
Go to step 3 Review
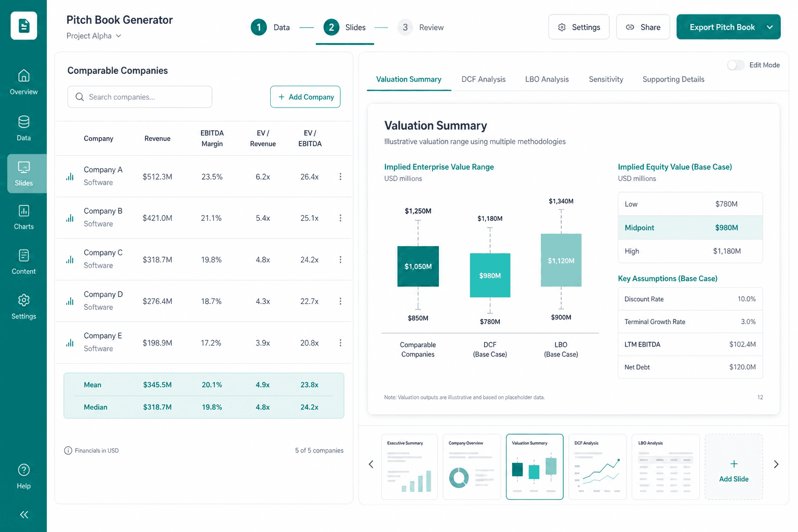[x=421, y=28]
